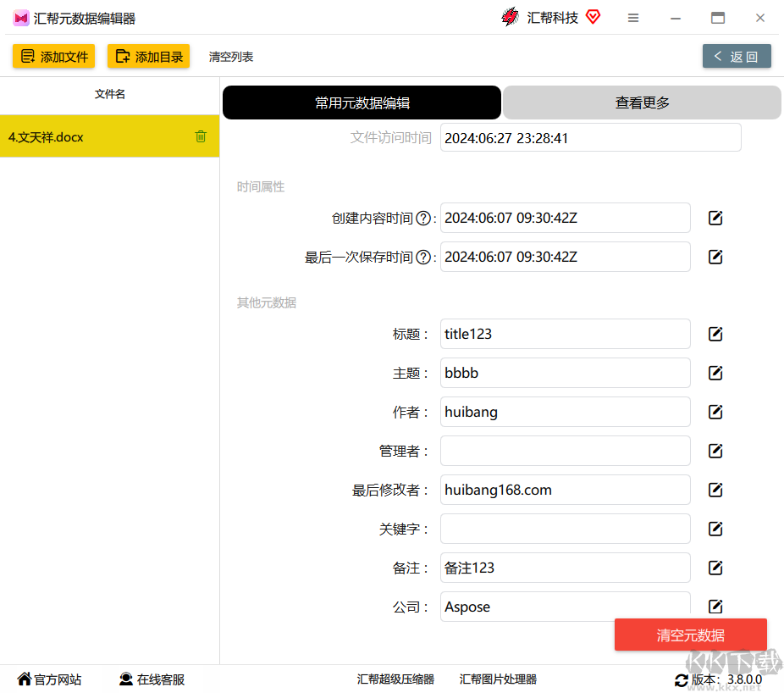This screenshot has width=784, height=693.
Task: Click the refresh version update icon
Action: (x=681, y=680)
